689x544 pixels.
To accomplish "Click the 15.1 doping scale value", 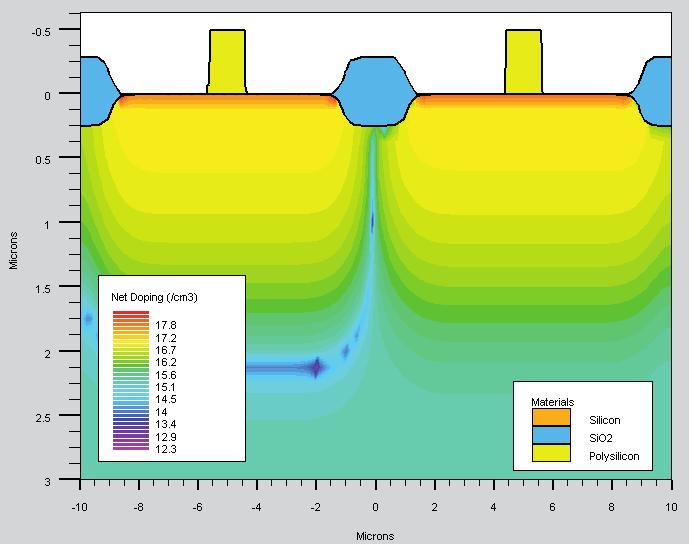I will [x=166, y=387].
